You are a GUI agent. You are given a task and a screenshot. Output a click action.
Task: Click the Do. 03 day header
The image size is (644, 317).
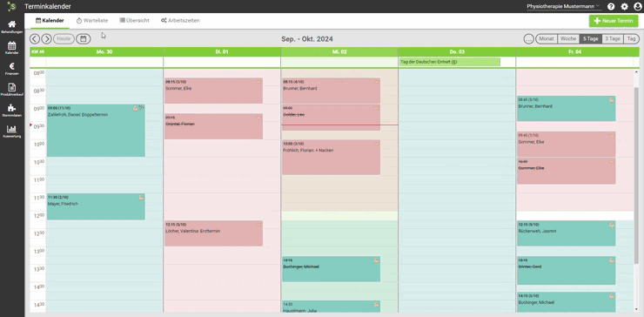point(457,51)
